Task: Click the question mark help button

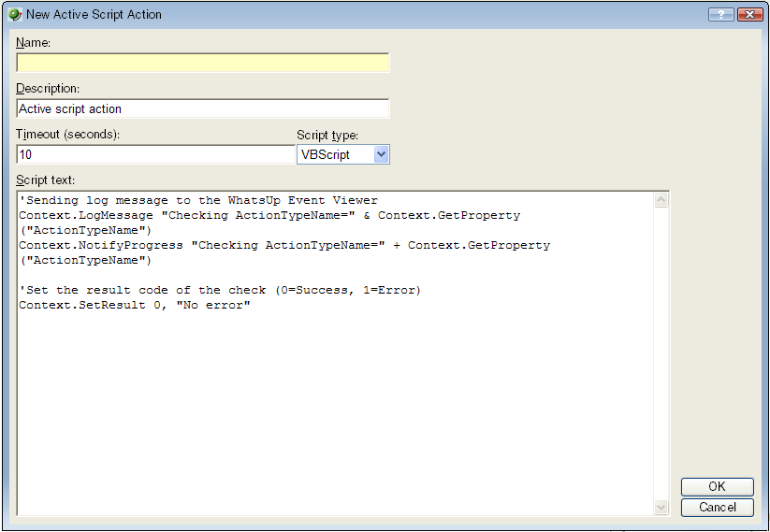Action: 720,14
